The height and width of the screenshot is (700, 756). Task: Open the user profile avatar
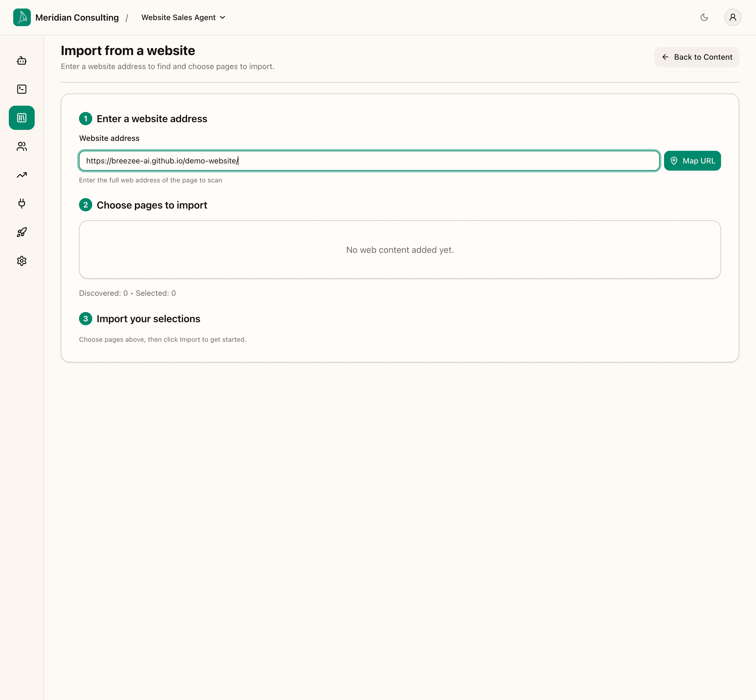click(733, 17)
